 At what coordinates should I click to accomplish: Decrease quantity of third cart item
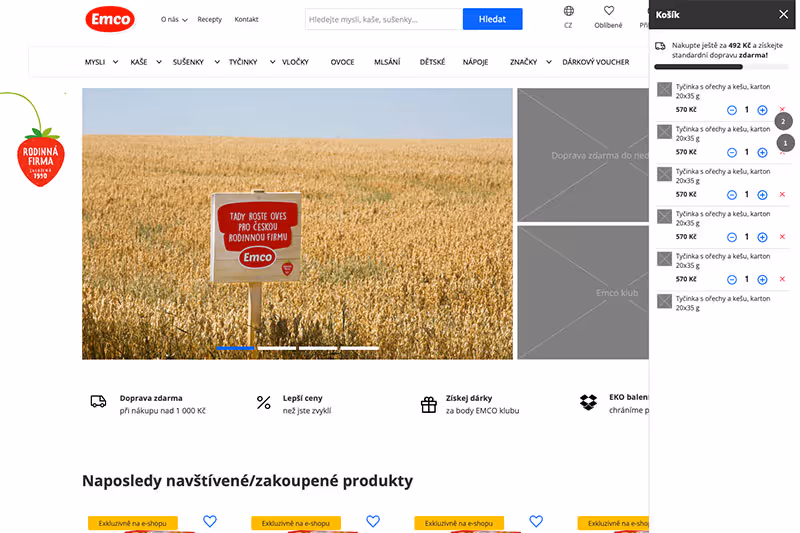pyautogui.click(x=732, y=195)
